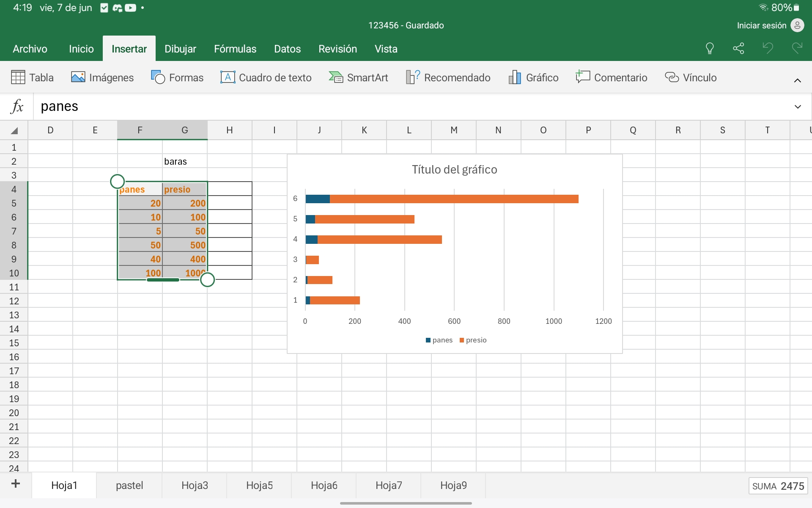Image resolution: width=812 pixels, height=508 pixels.
Task: Open the share icon in header
Action: point(738,48)
